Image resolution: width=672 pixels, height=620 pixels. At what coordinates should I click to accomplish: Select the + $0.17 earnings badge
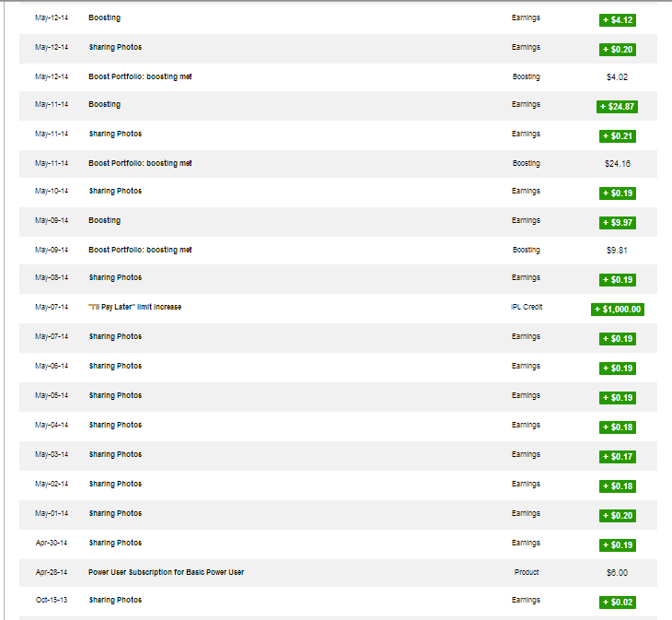pyautogui.click(x=617, y=457)
